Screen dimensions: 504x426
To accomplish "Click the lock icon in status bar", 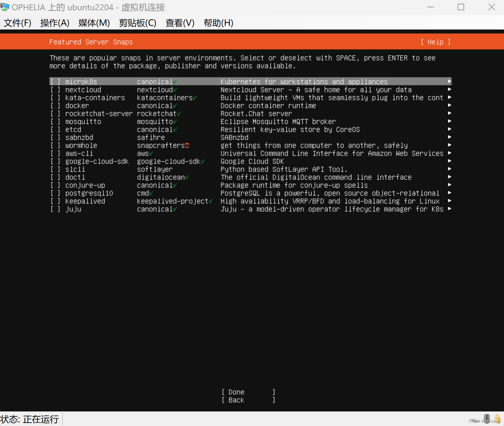I will tap(497, 418).
